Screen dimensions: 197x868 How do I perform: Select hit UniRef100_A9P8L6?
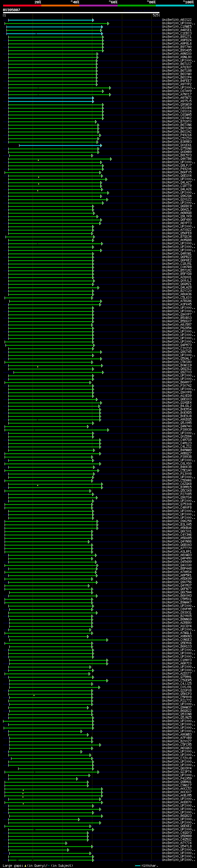pos(177,43)
